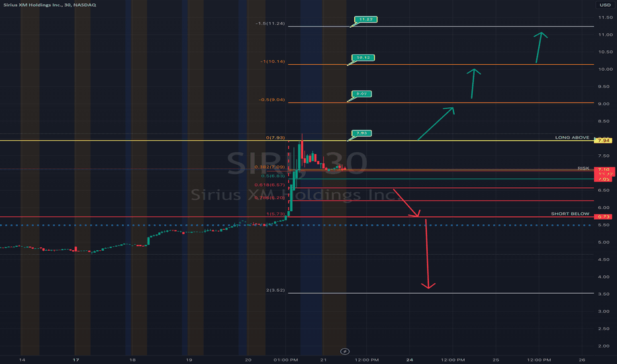Click the 6.00 price scale value

604,208
